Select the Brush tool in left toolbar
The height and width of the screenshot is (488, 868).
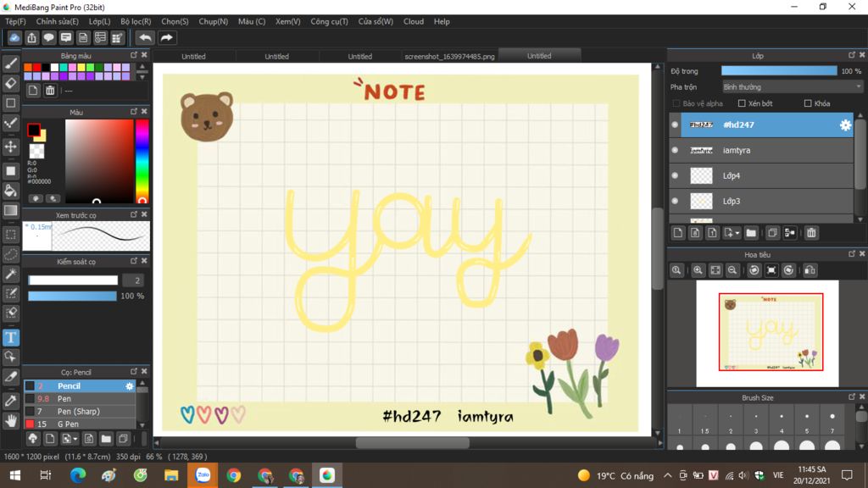click(x=10, y=64)
